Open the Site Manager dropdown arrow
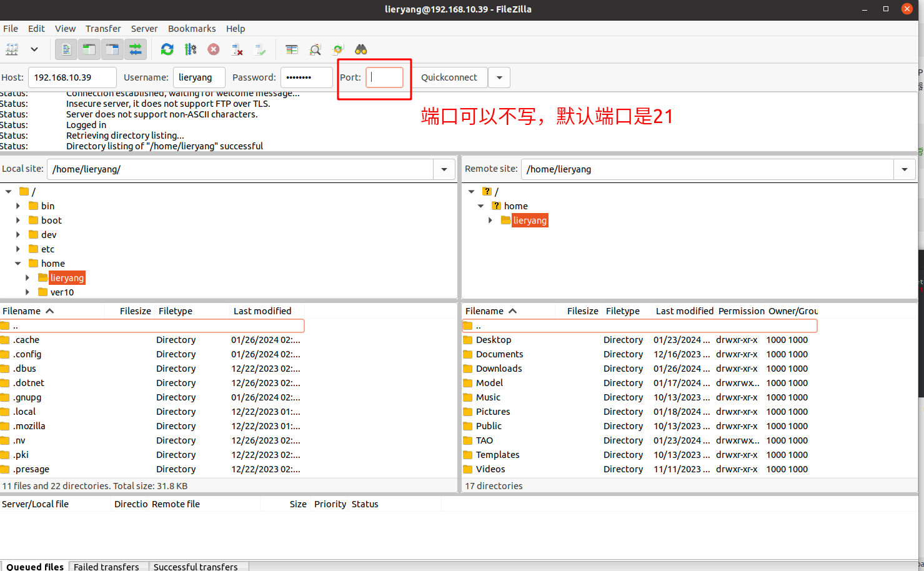The height and width of the screenshot is (571, 924). (34, 49)
